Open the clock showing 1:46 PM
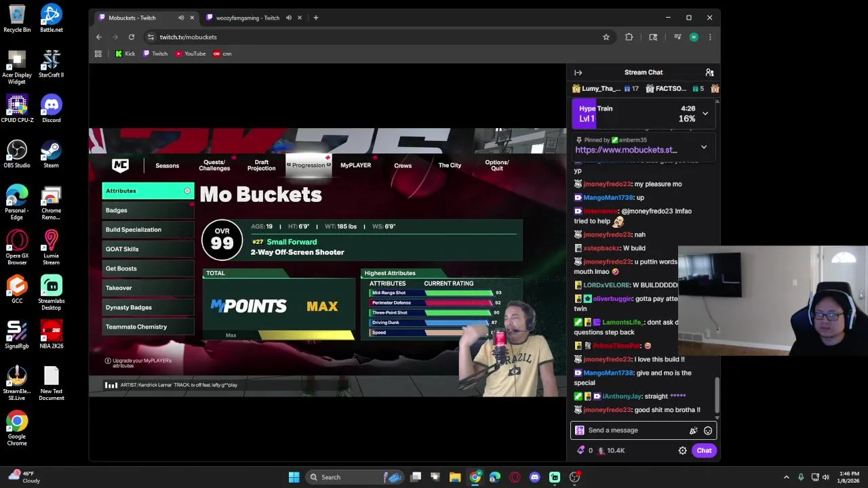The height and width of the screenshot is (488, 868). (849, 477)
